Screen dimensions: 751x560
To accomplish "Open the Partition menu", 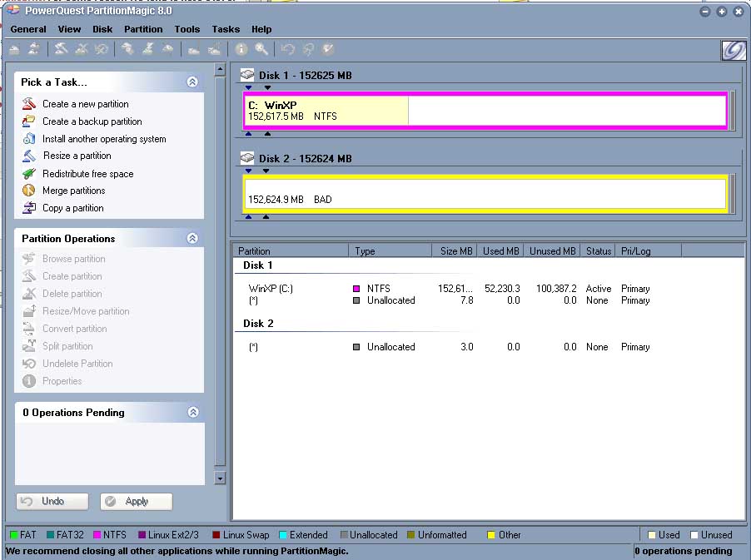I will point(143,29).
